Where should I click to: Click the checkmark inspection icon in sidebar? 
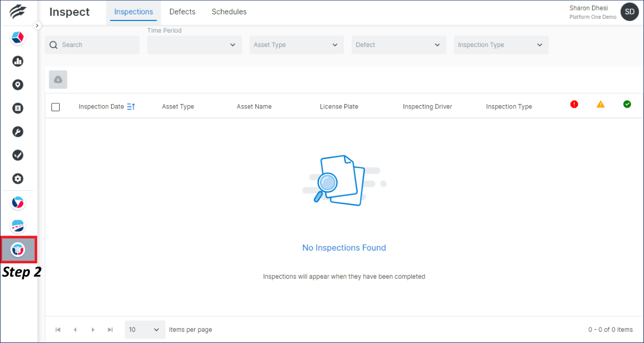pyautogui.click(x=18, y=155)
